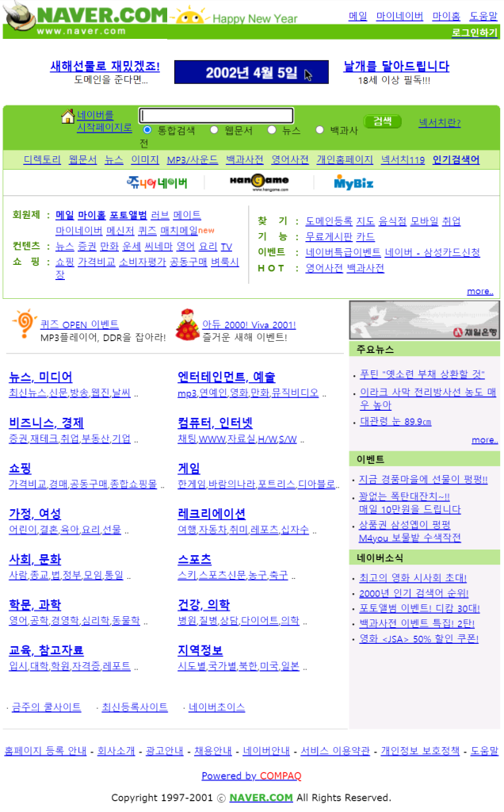This screenshot has height=812, width=504.
Task: Open the 아듀 2000! Viva 2001! link
Action: [x=249, y=324]
